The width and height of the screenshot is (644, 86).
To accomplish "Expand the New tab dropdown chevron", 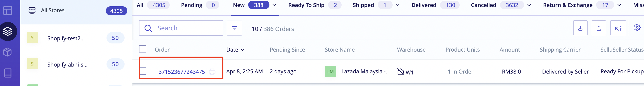I will click(x=274, y=5).
